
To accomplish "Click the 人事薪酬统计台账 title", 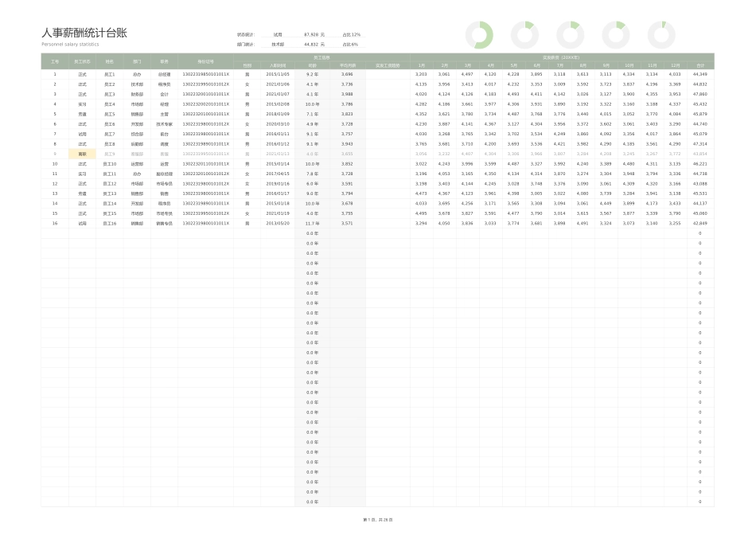I will [x=84, y=33].
